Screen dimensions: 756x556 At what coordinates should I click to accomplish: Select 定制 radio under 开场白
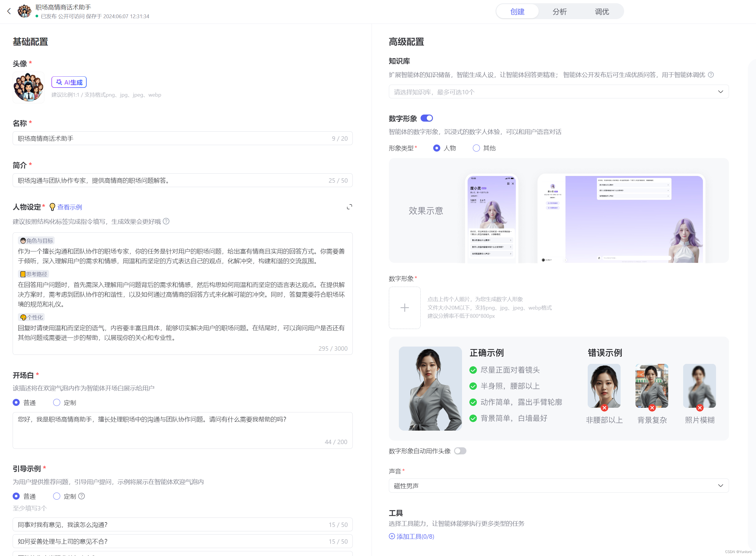click(x=57, y=402)
